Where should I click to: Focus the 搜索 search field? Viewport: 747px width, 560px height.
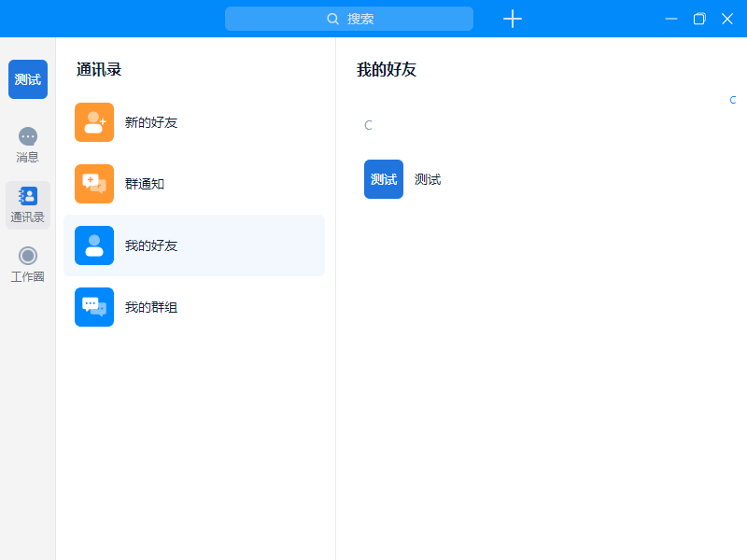tap(373, 19)
